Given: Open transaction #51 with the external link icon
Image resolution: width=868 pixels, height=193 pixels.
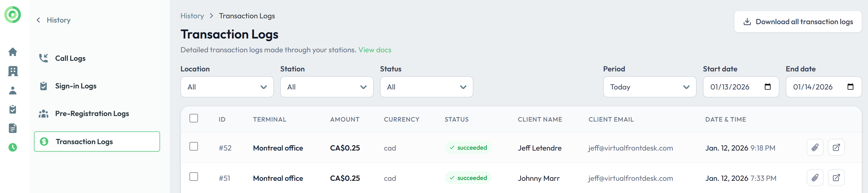Looking at the screenshot, I should [x=836, y=178].
